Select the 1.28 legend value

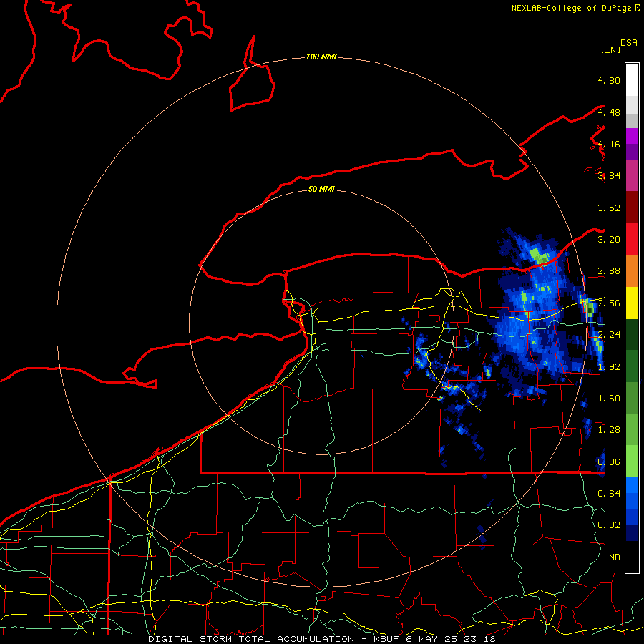click(609, 430)
